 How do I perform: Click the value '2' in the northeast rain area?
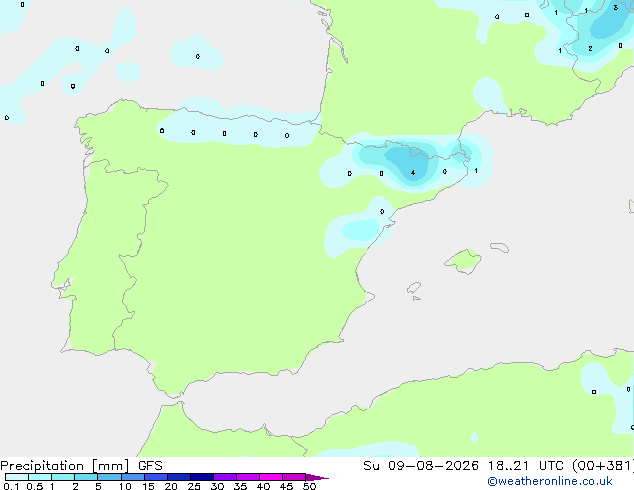click(x=590, y=49)
